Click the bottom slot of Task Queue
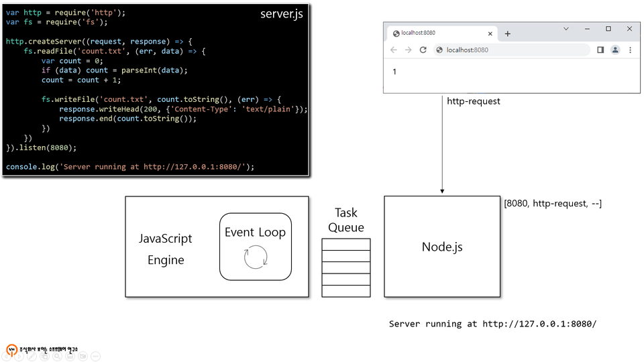Image resolution: width=644 pixels, height=362 pixels. point(346,291)
